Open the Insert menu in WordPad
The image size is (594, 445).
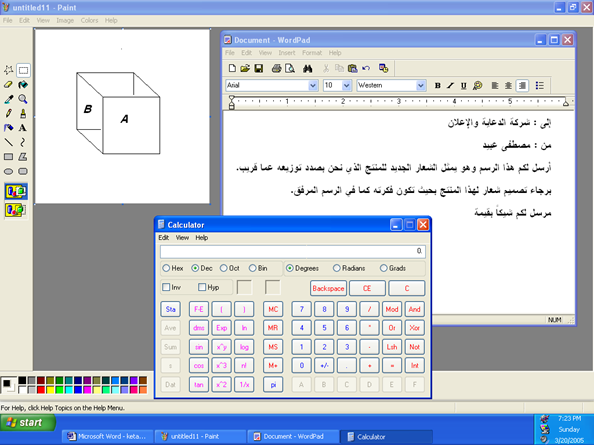(287, 53)
